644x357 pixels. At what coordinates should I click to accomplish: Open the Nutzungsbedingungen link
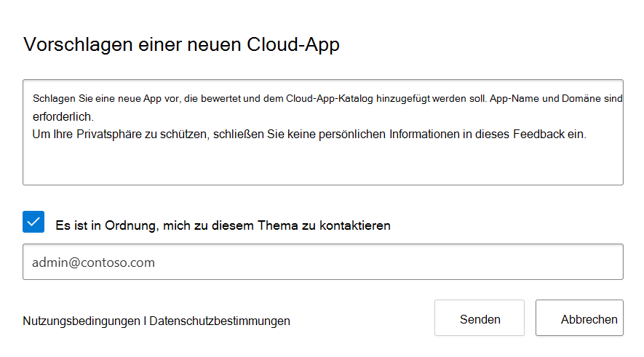(81, 321)
